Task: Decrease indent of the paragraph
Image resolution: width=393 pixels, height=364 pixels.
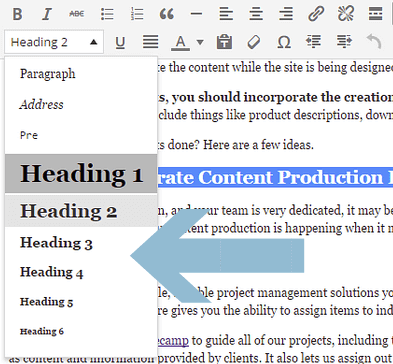Action: coord(313,42)
